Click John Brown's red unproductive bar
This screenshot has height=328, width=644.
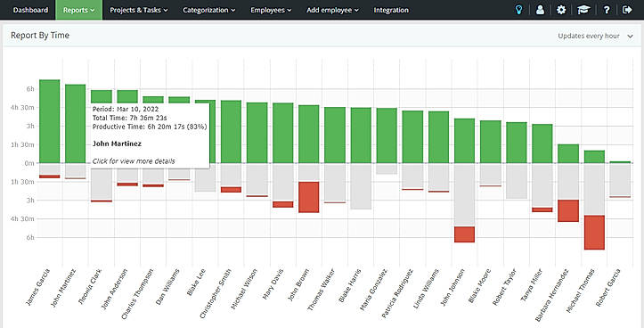pyautogui.click(x=309, y=197)
